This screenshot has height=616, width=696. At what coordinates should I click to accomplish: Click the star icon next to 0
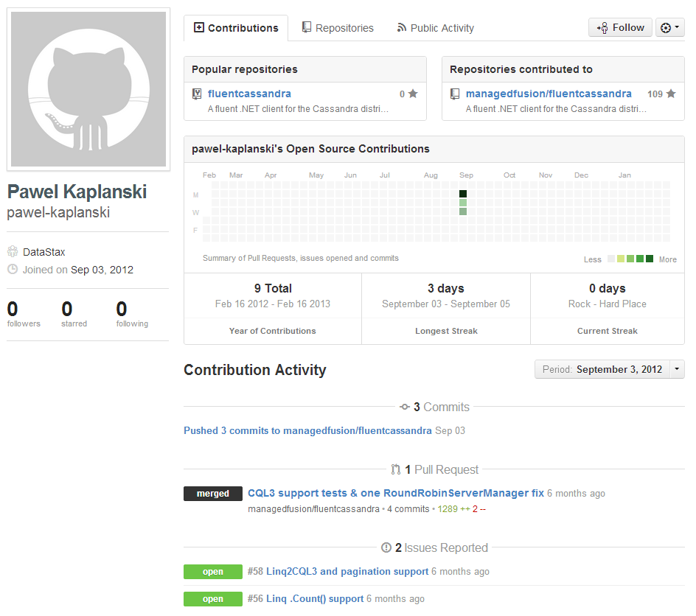click(413, 94)
